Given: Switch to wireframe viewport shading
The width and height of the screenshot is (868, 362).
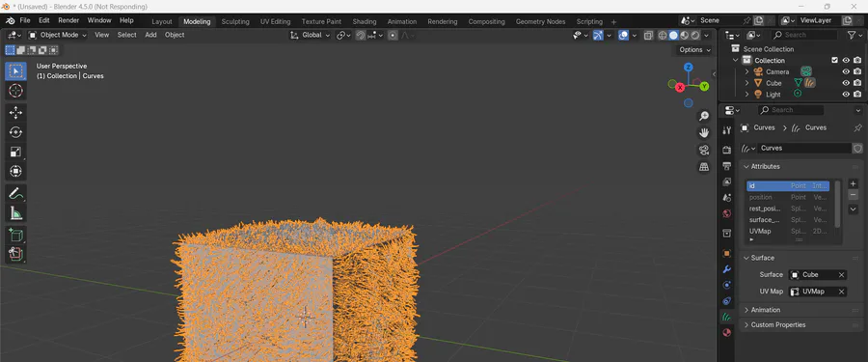Looking at the screenshot, I should pyautogui.click(x=663, y=35).
